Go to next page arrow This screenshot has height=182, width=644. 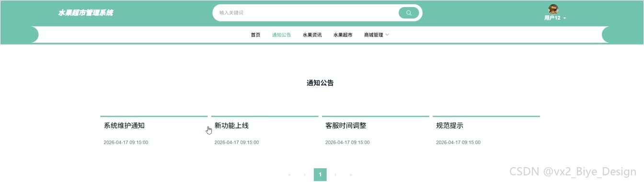[x=335, y=175]
